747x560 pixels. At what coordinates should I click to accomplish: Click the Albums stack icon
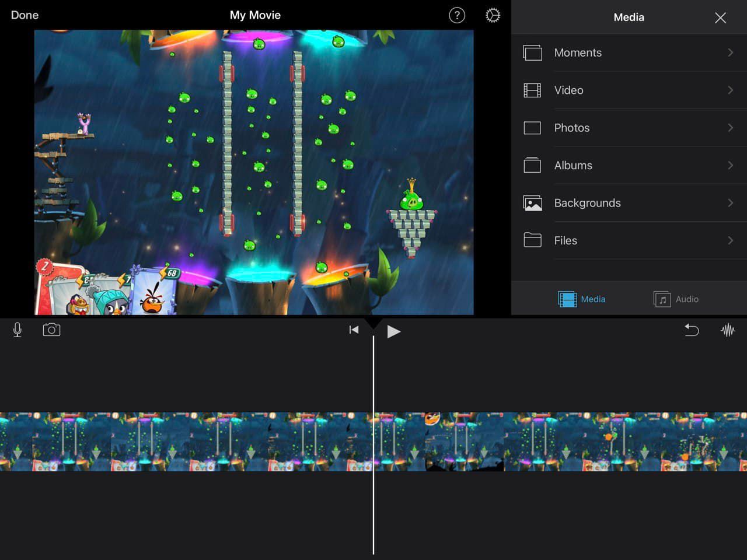pos(532,165)
